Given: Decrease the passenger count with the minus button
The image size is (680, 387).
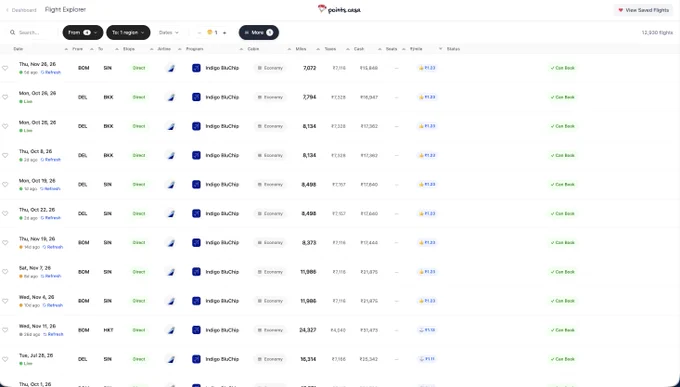Looking at the screenshot, I should point(199,33).
